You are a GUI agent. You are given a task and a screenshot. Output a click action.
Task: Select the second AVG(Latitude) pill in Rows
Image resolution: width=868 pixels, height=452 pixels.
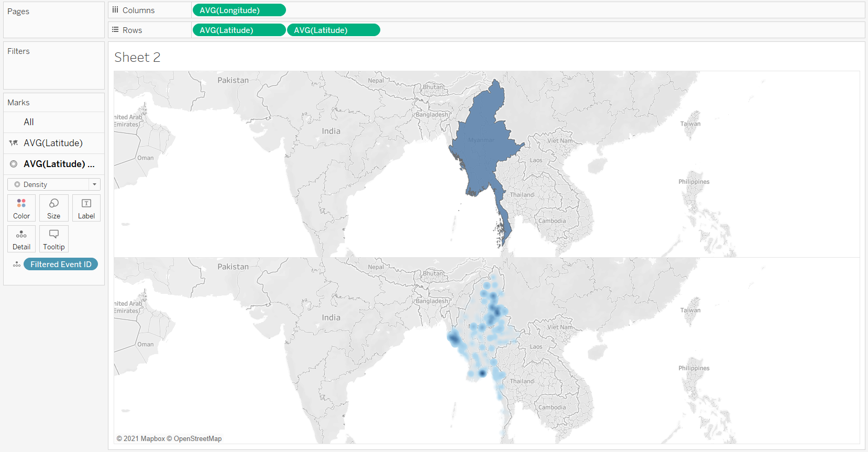[333, 30]
